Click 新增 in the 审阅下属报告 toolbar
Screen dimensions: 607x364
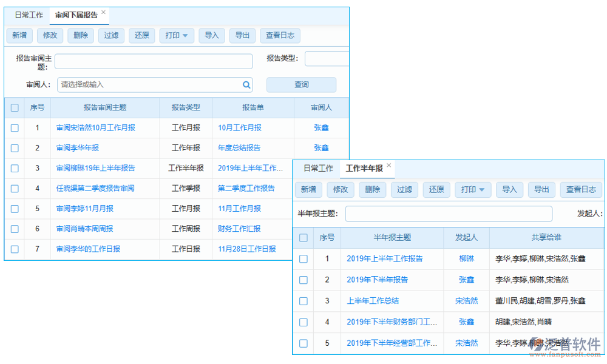(x=19, y=35)
